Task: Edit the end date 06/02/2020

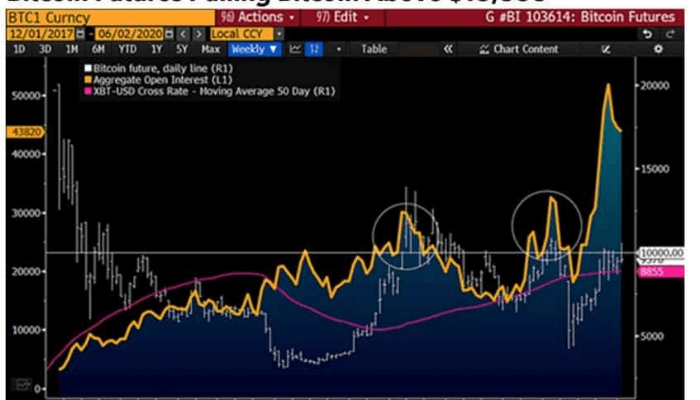Action: (x=129, y=34)
